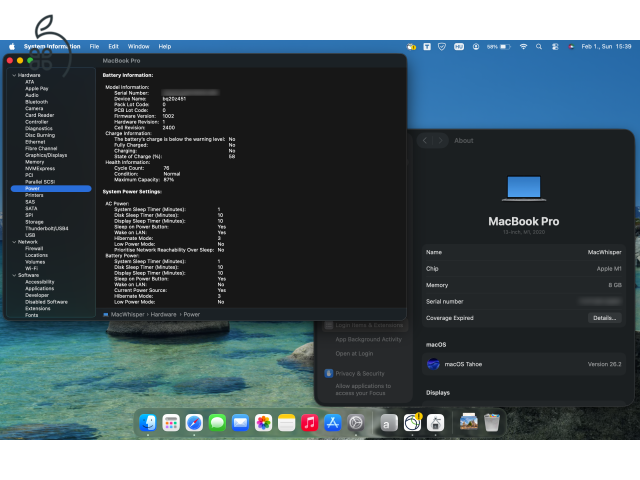Click Maximum Capacity 87% value

coord(169,180)
